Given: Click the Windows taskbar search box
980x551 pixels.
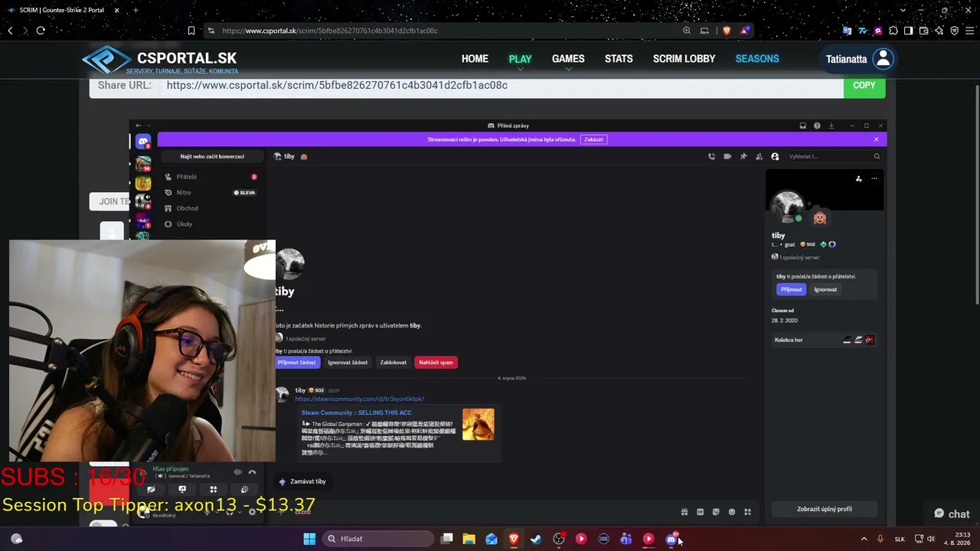Looking at the screenshot, I should click(378, 539).
